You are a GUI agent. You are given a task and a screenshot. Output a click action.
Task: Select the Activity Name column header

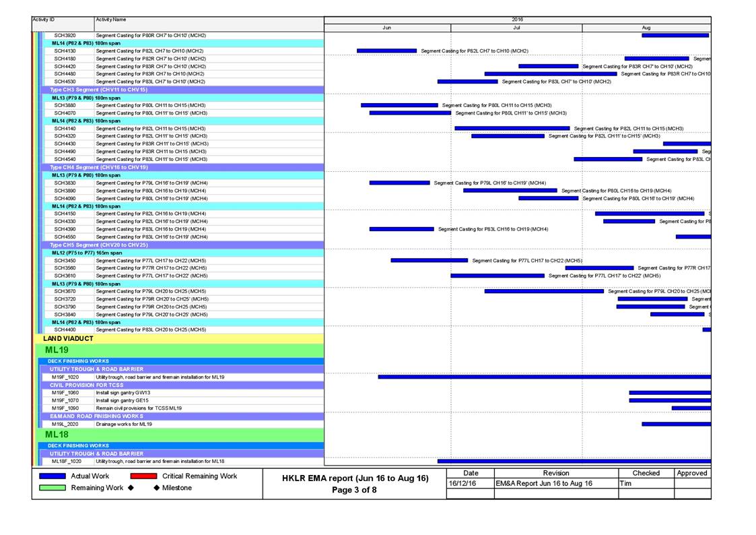pyautogui.click(x=209, y=24)
